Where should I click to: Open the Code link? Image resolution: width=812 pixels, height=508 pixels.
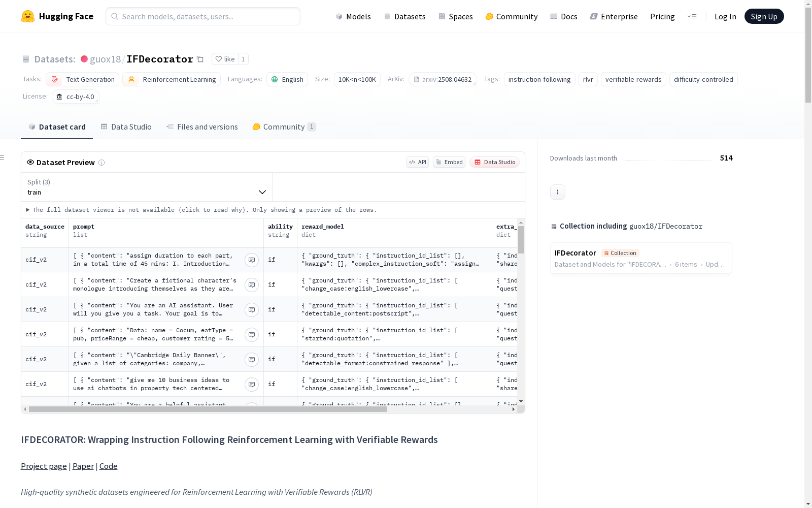click(x=109, y=466)
